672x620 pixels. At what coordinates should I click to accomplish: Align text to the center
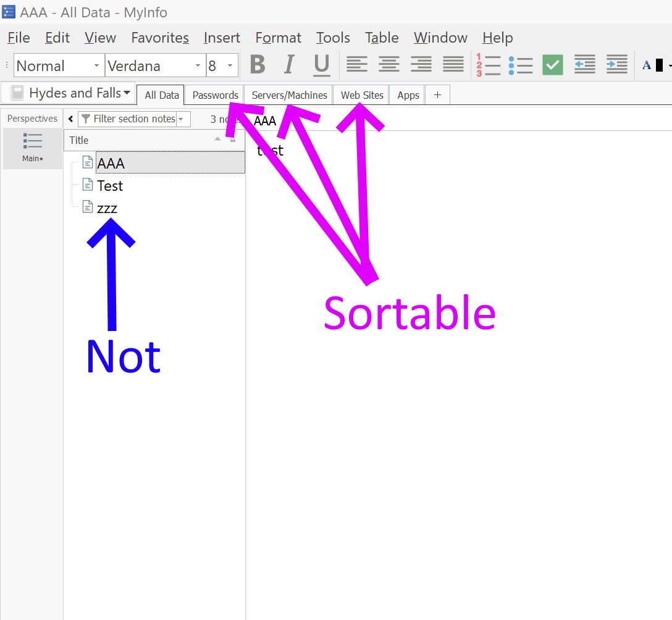389,65
